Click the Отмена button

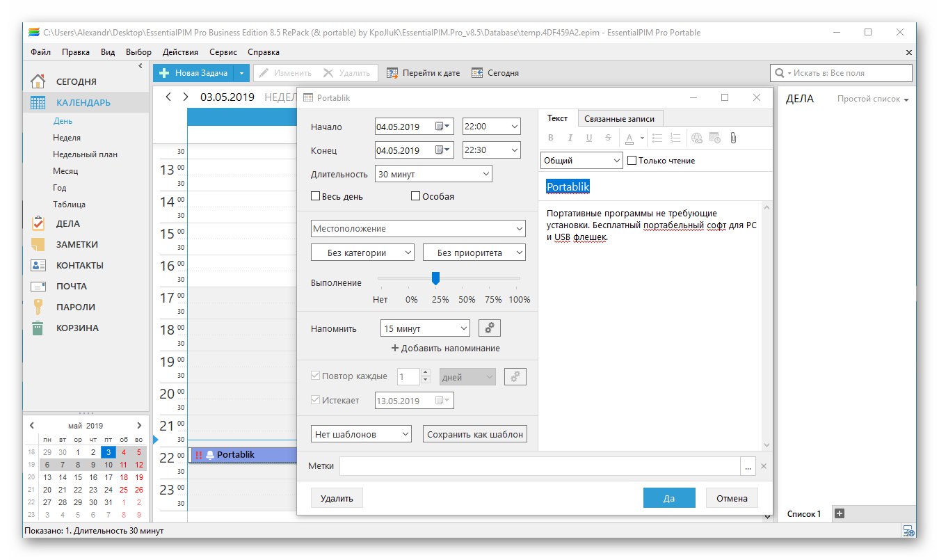(732, 498)
